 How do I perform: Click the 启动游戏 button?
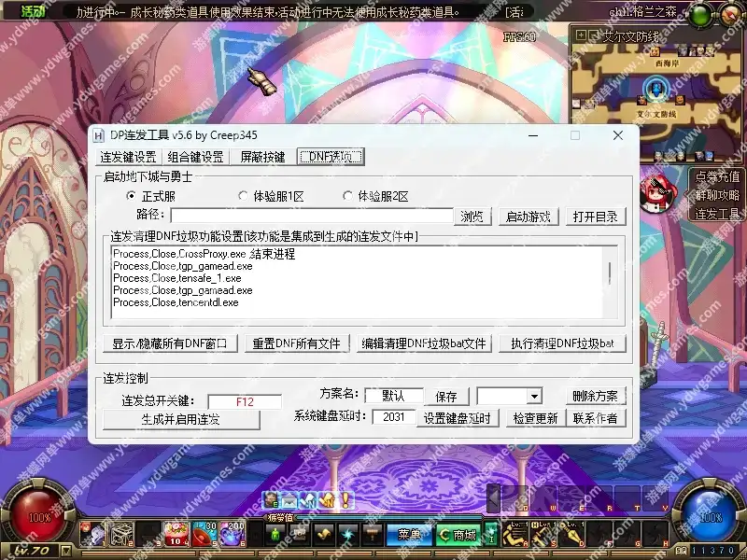coord(529,217)
